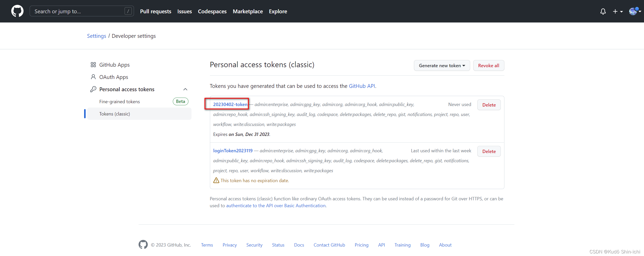Click 'Expires on Sun, Dec 31 2023' text

pos(242,134)
